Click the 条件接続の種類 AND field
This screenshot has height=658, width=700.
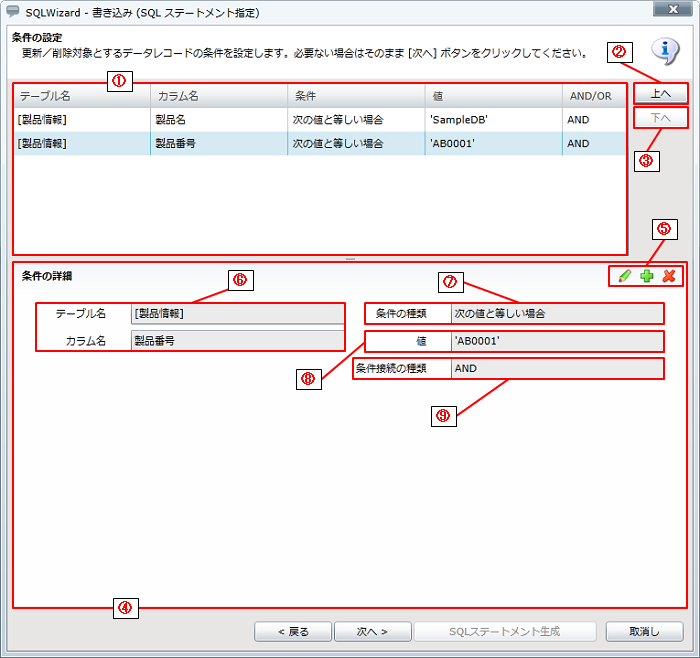click(x=556, y=368)
